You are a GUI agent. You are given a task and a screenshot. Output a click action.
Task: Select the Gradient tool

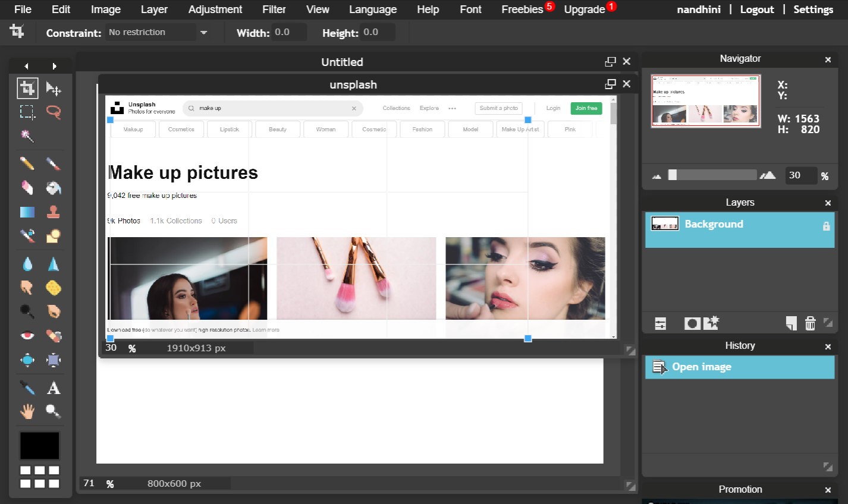[x=27, y=212]
